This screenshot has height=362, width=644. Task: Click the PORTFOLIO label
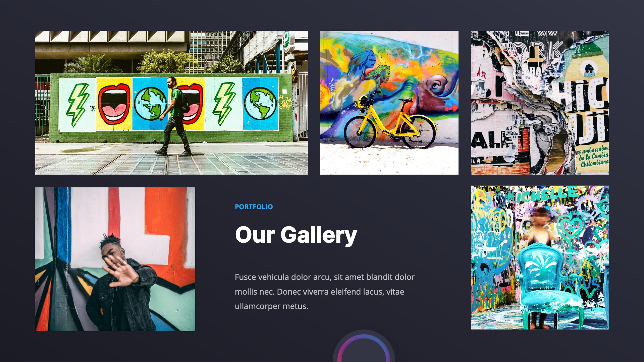254,207
